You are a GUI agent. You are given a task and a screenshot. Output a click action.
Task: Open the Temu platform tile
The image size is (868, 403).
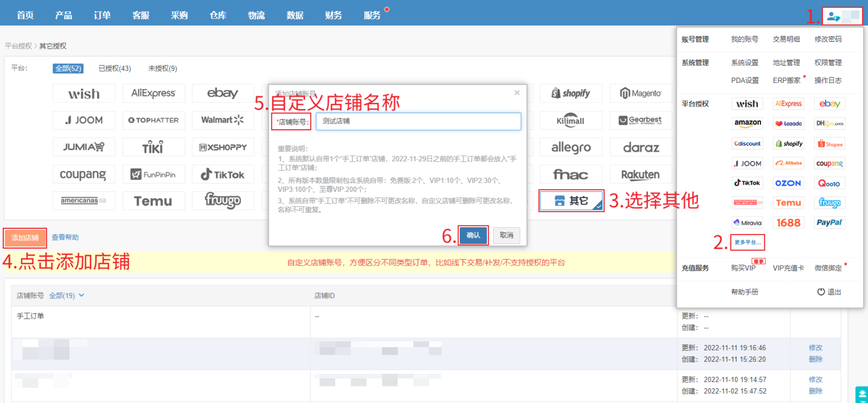pyautogui.click(x=153, y=201)
